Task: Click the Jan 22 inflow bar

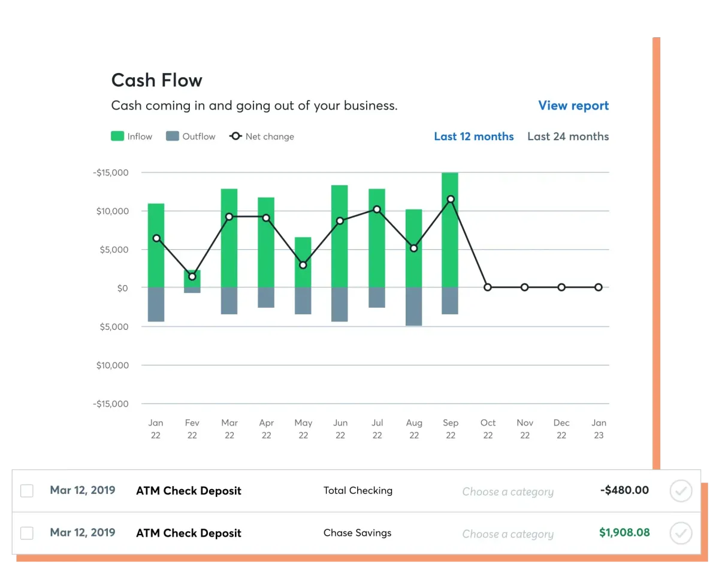Action: [156, 245]
